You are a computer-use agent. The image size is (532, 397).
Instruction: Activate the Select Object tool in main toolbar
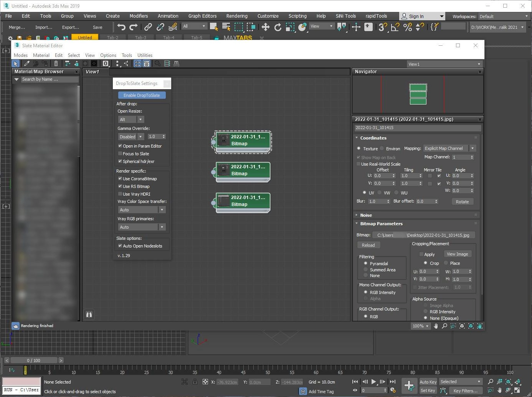[x=214, y=27]
